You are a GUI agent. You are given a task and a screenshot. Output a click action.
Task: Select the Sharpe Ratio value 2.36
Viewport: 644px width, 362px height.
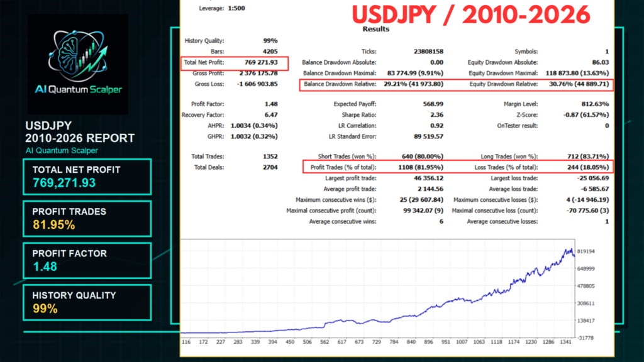[436, 115]
